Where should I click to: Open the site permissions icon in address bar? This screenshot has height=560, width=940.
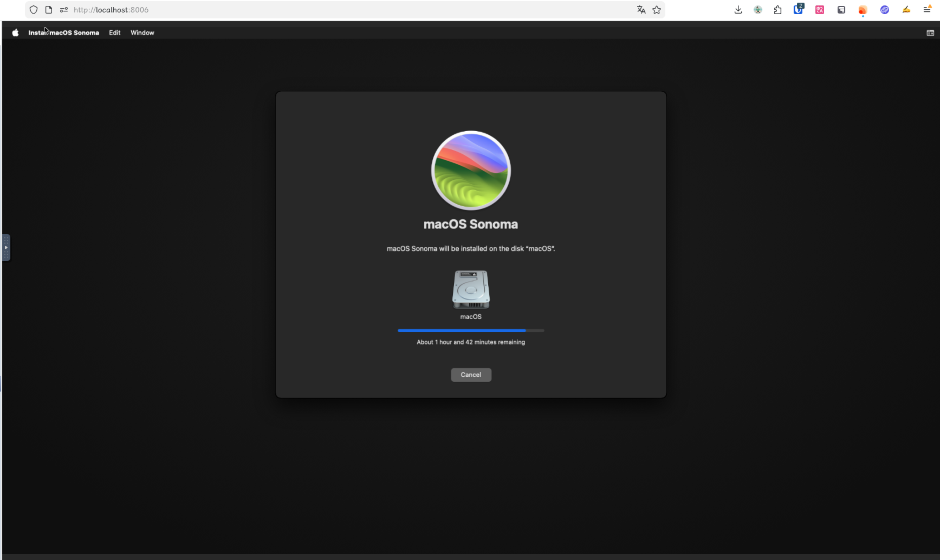64,10
